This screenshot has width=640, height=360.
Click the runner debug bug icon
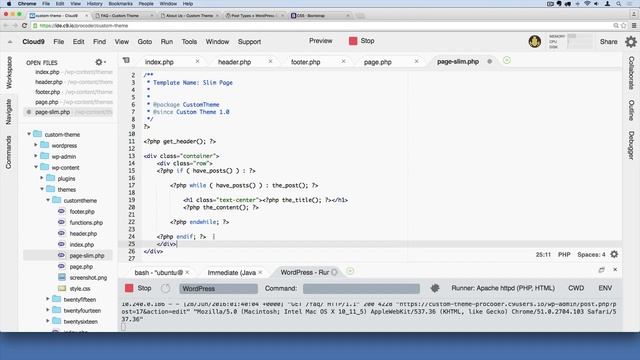(435, 288)
